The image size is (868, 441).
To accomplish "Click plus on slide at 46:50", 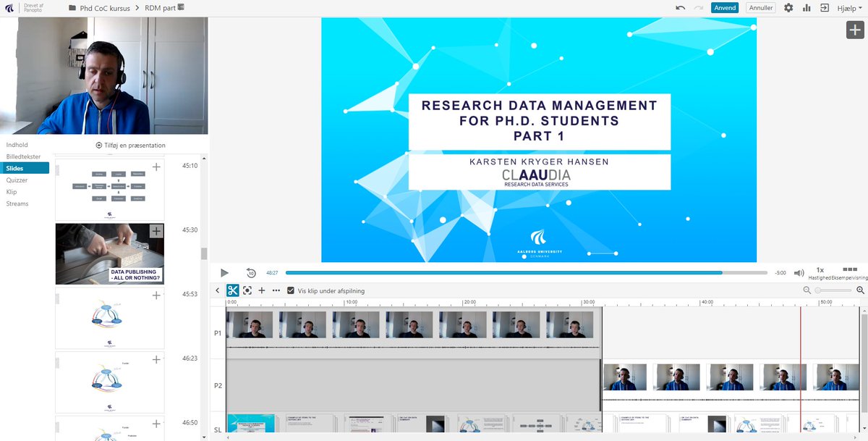I will tap(156, 424).
